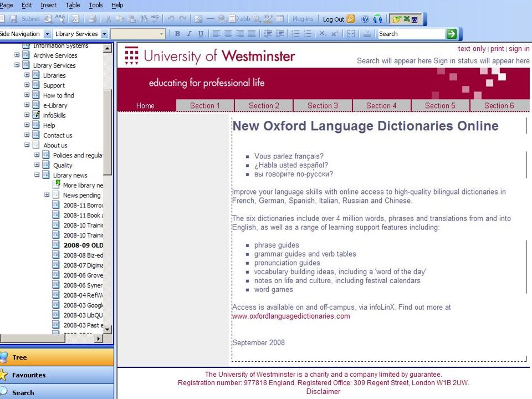Open Help via question mark icon
Viewport: 532px width, 399px height.
[x=365, y=19]
